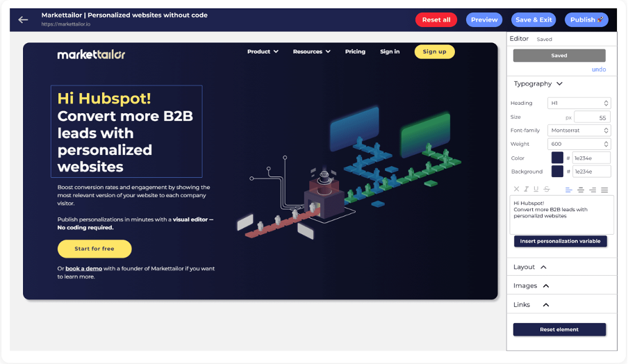628x364 pixels.
Task: Align text to the left
Action: click(568, 190)
